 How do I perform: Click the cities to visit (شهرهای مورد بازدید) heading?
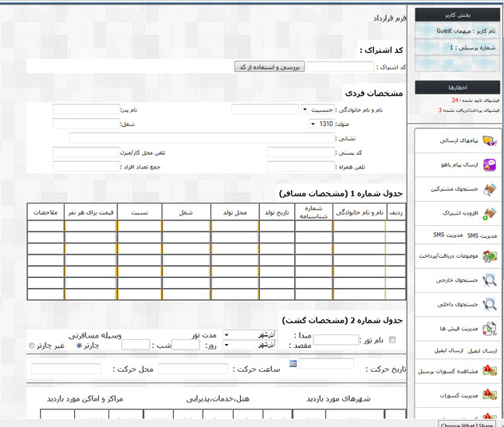pos(338,399)
